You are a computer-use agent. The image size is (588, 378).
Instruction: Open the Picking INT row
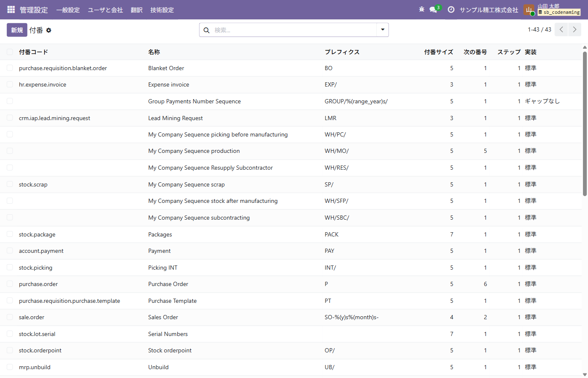(291, 268)
